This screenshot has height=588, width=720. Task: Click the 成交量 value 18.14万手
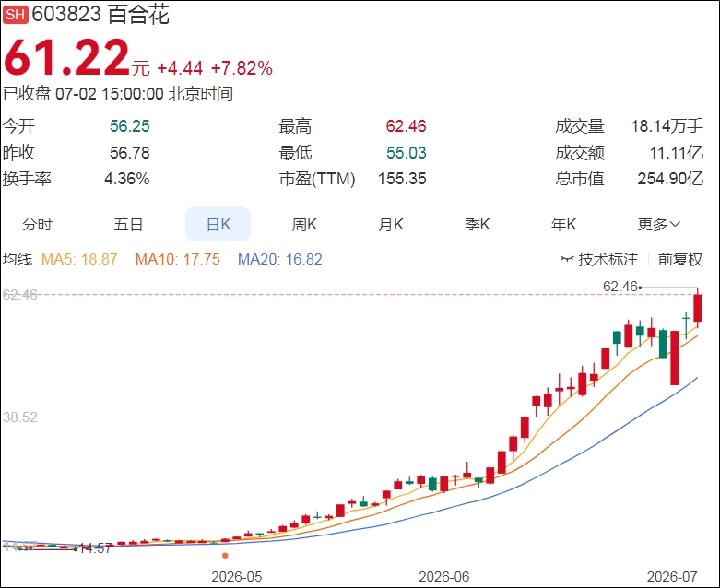[x=667, y=126]
